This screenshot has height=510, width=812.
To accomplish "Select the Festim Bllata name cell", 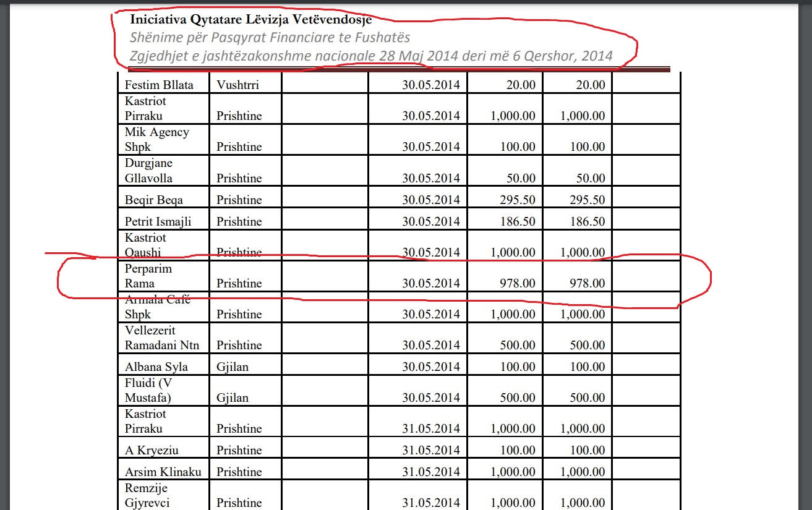I will (158, 85).
